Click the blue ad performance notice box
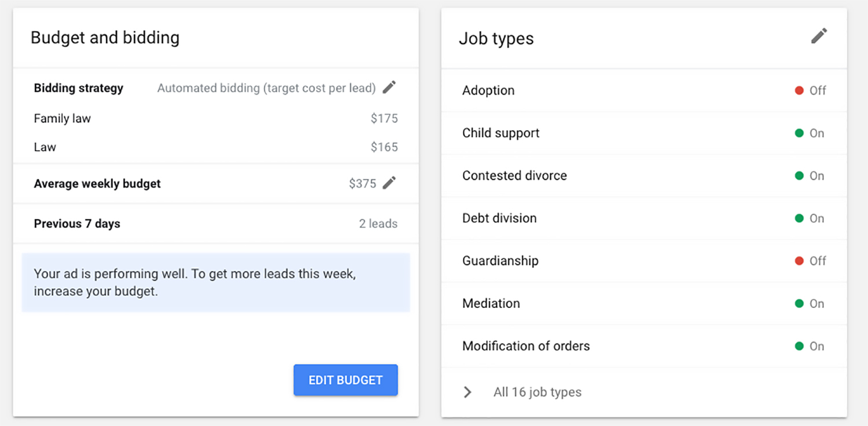 click(x=215, y=282)
